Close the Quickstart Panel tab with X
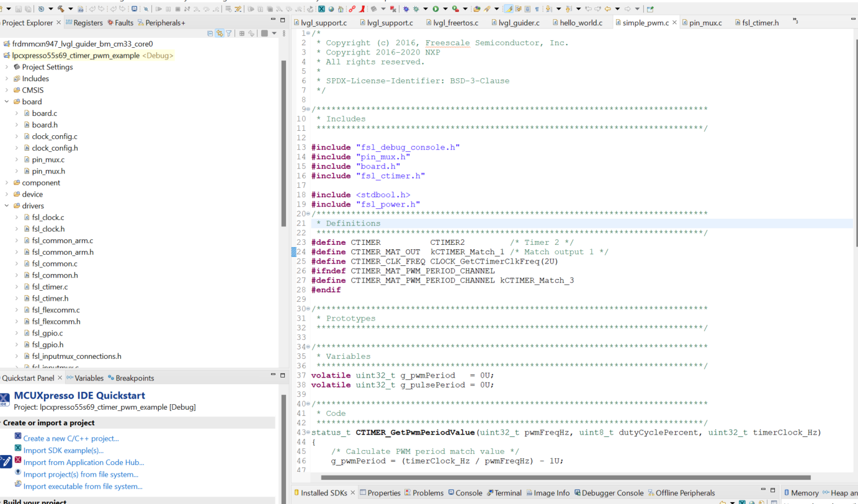 click(x=60, y=378)
